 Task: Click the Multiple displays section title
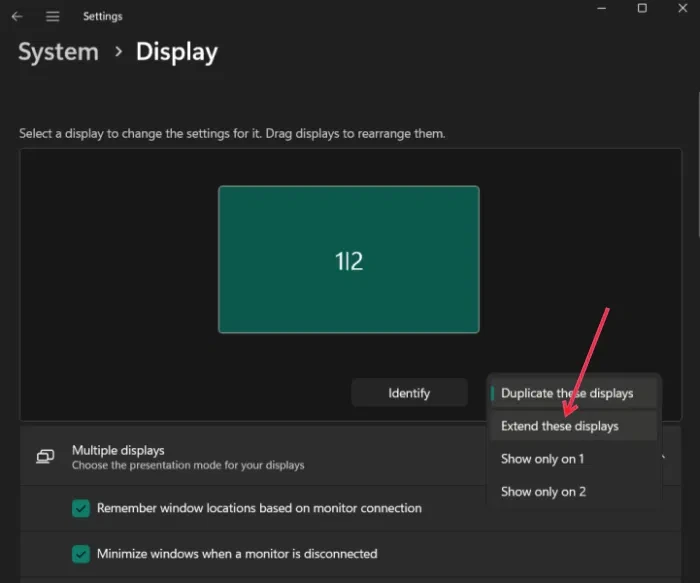(118, 451)
